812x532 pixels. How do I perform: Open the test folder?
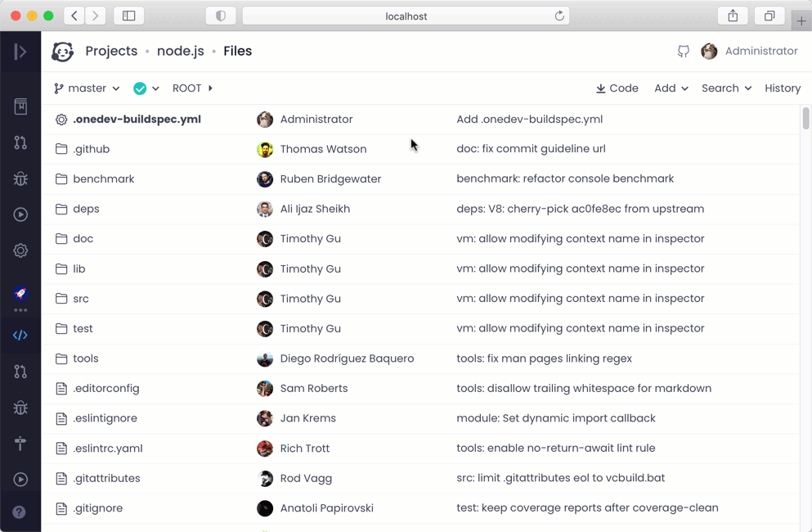(83, 329)
